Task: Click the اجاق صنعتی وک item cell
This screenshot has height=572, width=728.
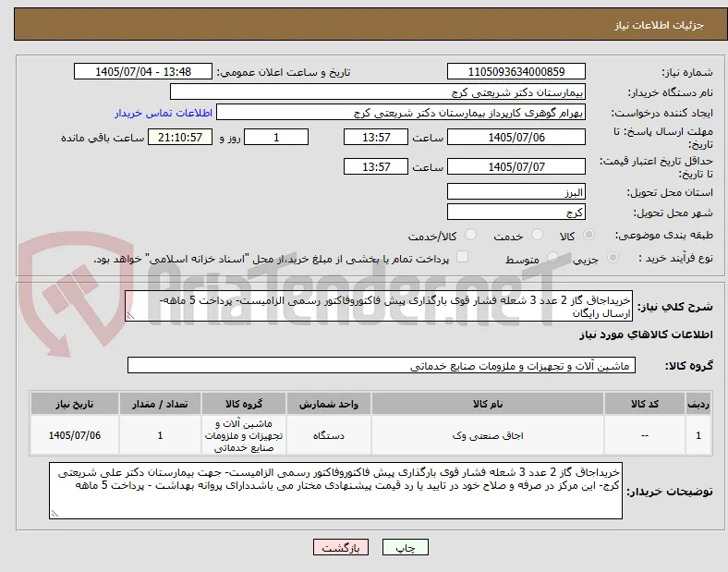Action: (488, 435)
